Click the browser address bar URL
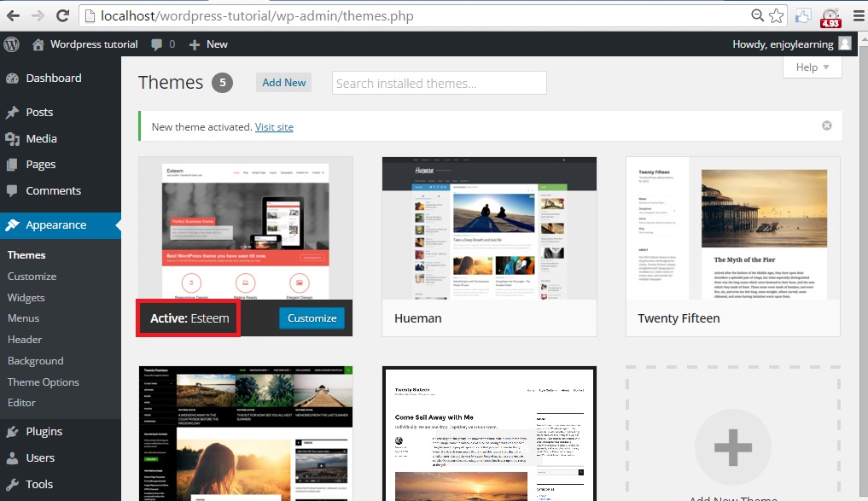This screenshot has width=868, height=501. click(257, 15)
